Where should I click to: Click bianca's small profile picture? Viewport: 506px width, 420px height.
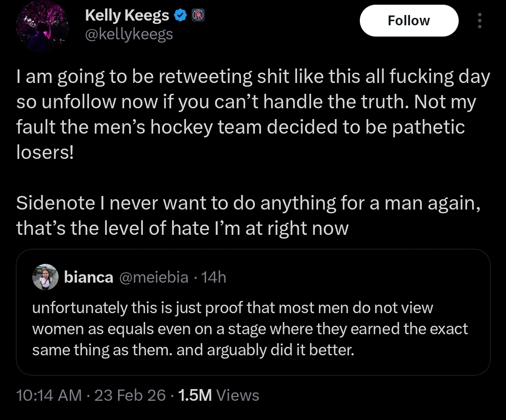pos(45,277)
